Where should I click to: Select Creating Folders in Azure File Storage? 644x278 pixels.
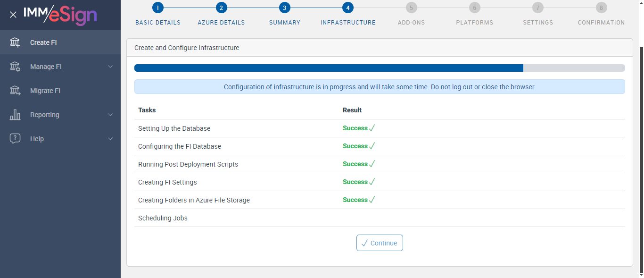[194, 200]
